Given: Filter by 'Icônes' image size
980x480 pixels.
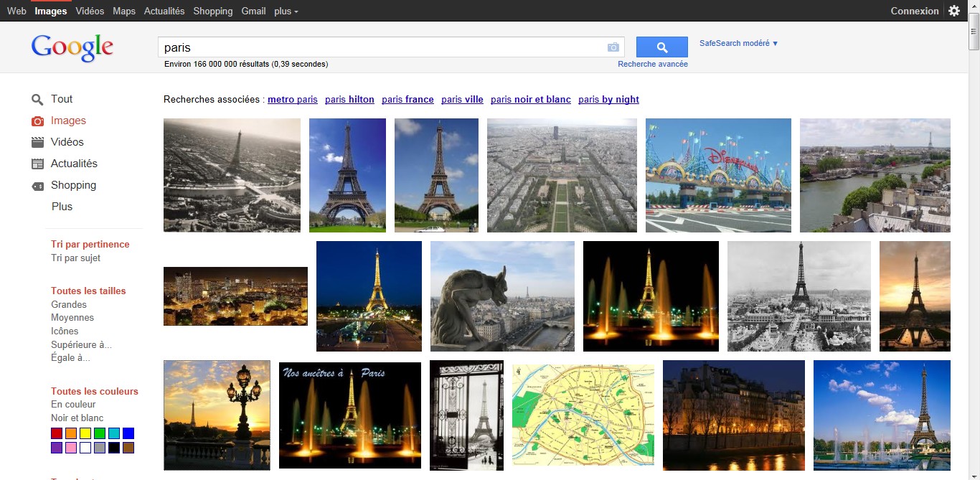Looking at the screenshot, I should [65, 331].
